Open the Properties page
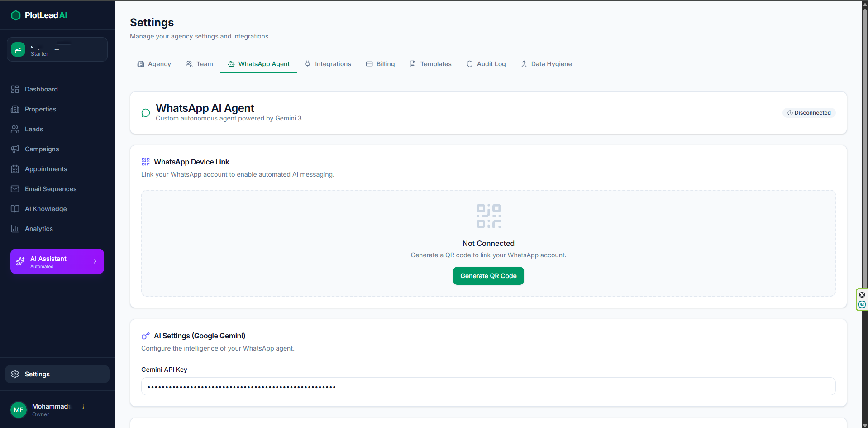Screen dimensions: 868x428 click(x=57, y=109)
